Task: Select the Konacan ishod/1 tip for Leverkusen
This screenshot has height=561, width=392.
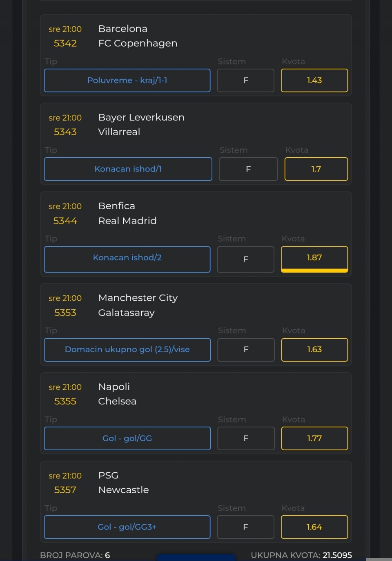Action: [x=128, y=169]
